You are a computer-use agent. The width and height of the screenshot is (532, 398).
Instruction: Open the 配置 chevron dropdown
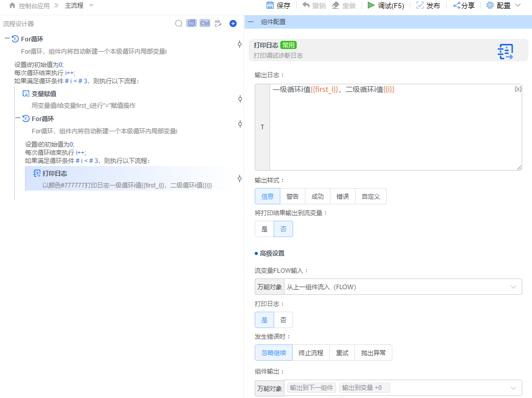[x=518, y=5]
